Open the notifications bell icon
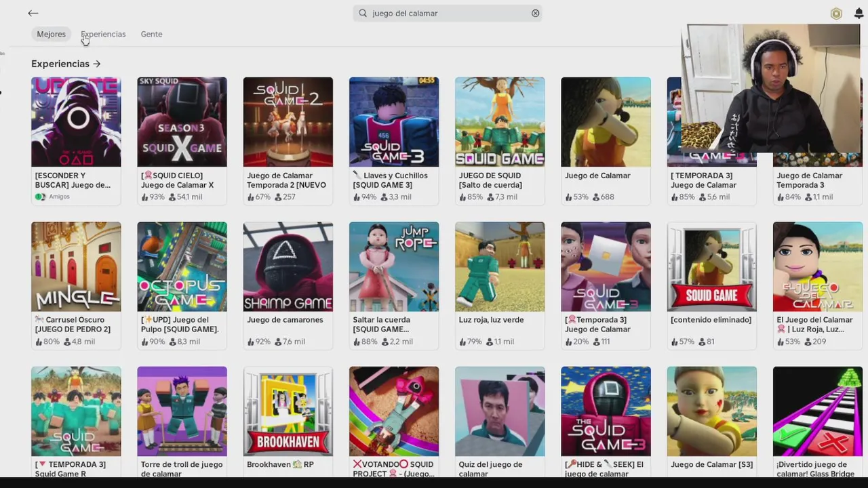 [x=859, y=14]
